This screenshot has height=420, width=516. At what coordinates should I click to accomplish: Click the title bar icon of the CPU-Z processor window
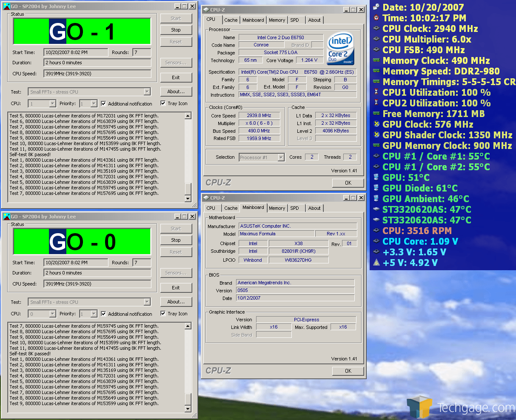[x=205, y=10]
